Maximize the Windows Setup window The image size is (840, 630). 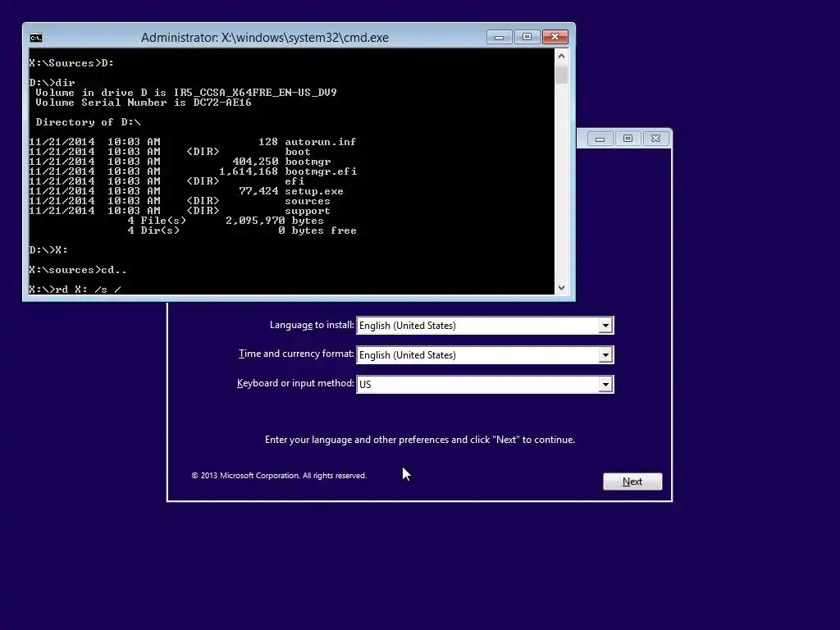628,139
